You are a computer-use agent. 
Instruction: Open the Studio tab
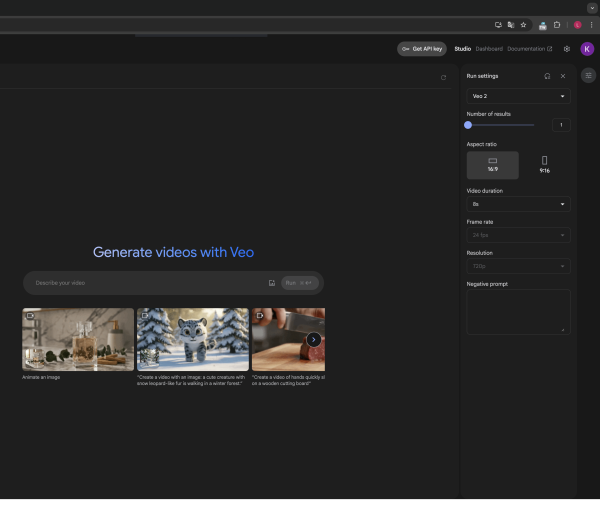coord(462,49)
